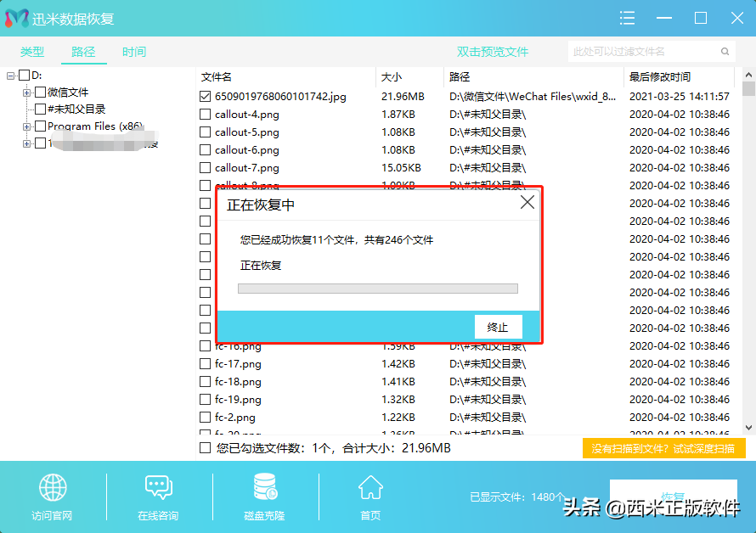Open the 磁盘克隆 disk clone icon
Image resolution: width=756 pixels, height=533 pixels.
tap(265, 486)
